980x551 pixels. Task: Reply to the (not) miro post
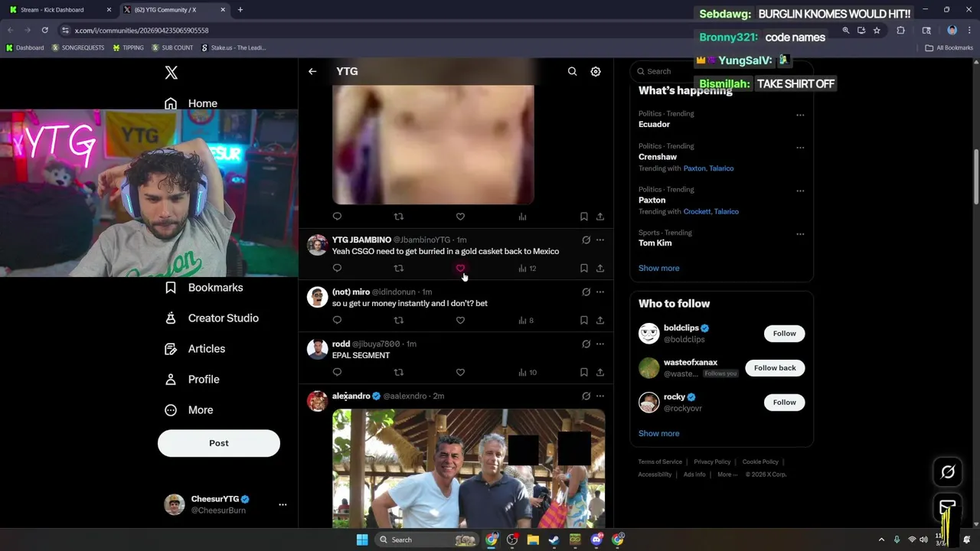337,321
